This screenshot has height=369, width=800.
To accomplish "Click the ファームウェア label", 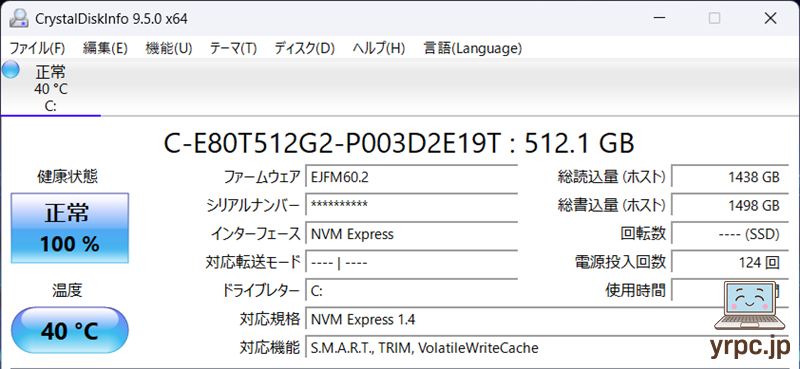I will (262, 177).
